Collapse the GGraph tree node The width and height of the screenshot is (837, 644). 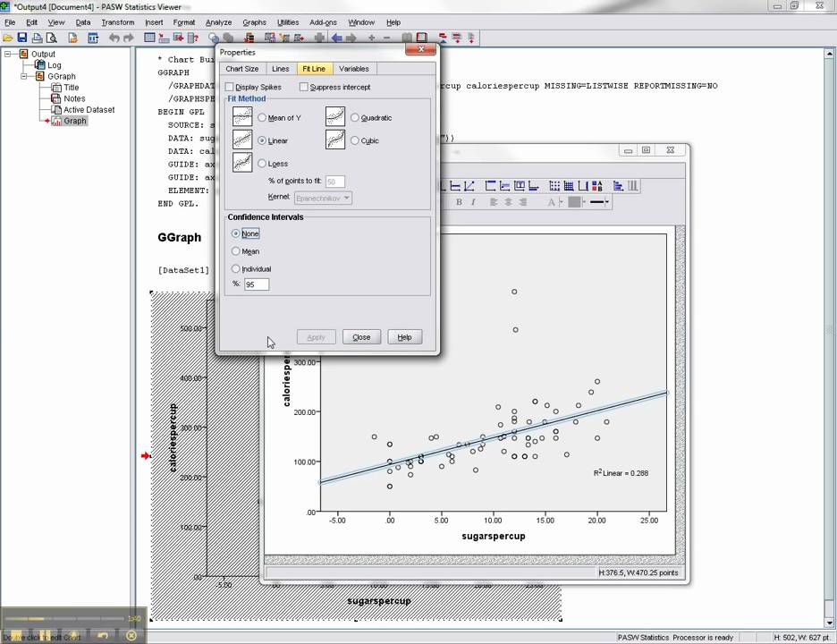coord(24,76)
